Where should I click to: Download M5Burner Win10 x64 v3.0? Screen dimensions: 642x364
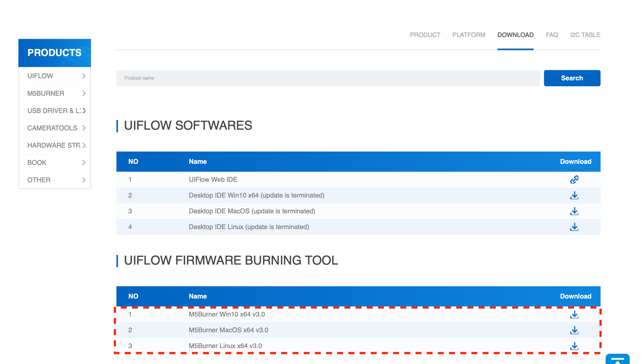[574, 314]
